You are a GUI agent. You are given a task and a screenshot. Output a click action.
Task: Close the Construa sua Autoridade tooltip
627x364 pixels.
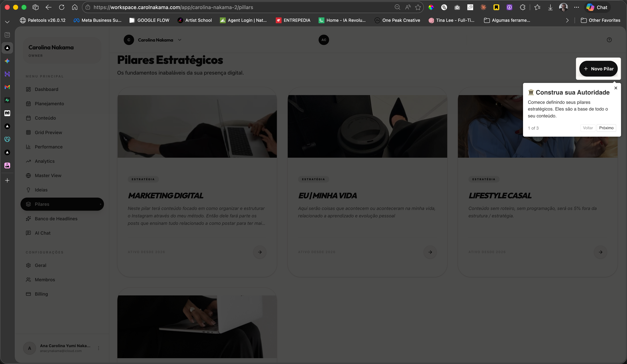(616, 88)
